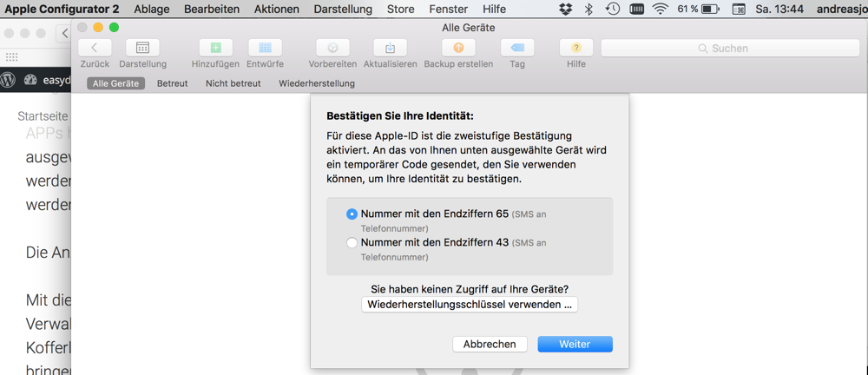This screenshot has width=868, height=375.
Task: Click the memory monitor menu bar icon
Action: [636, 9]
